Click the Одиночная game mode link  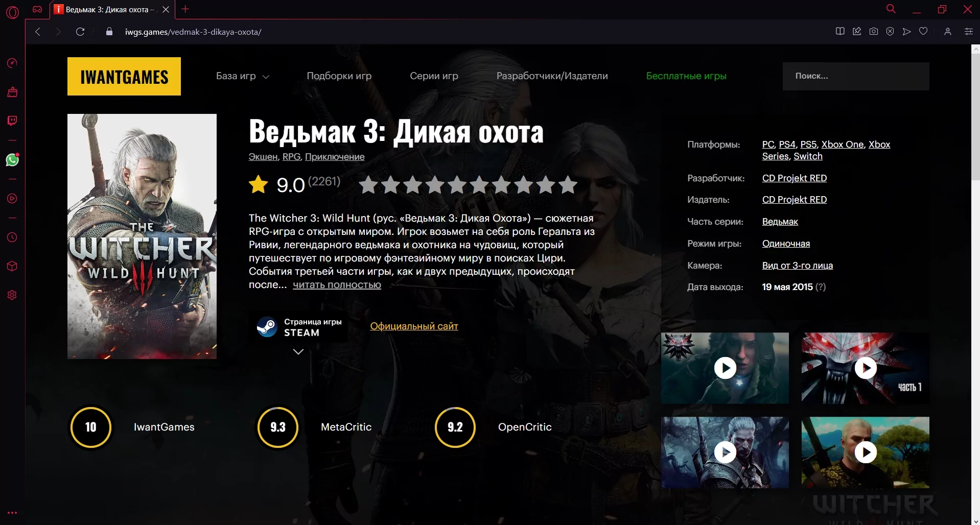pyautogui.click(x=786, y=244)
